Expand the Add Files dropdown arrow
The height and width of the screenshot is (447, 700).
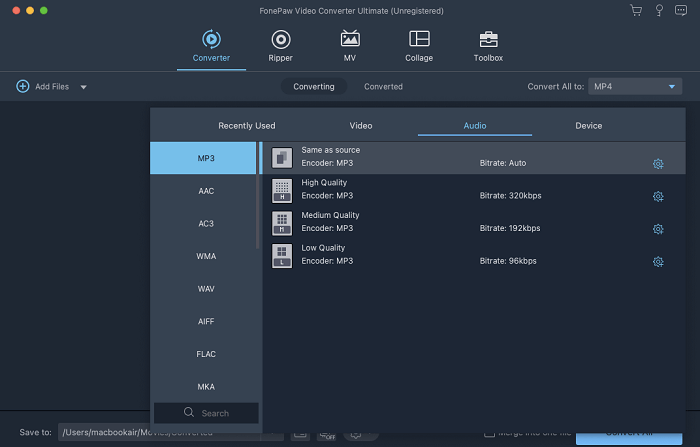coord(84,87)
